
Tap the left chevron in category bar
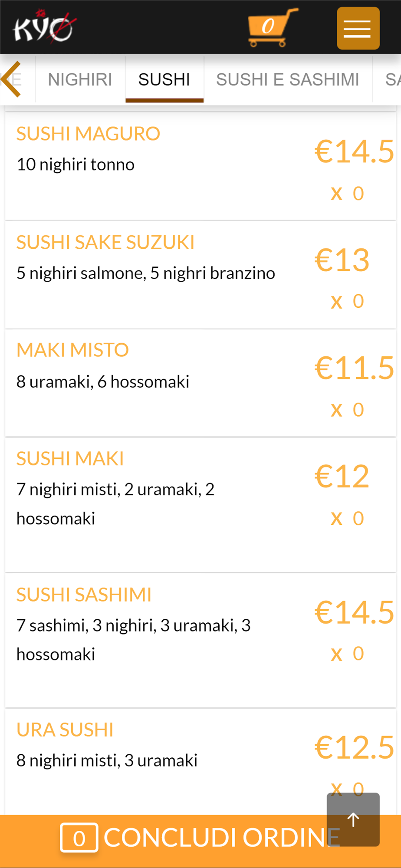(12, 79)
